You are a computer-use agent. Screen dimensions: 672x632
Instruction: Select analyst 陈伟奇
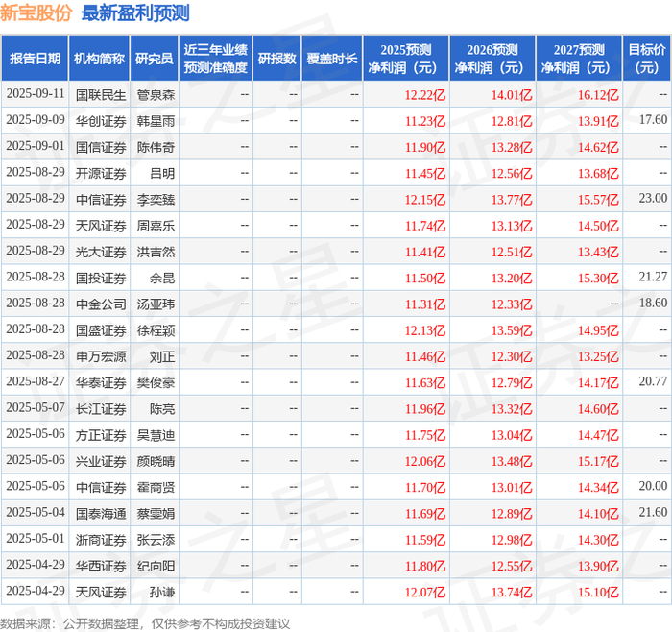[x=156, y=147]
